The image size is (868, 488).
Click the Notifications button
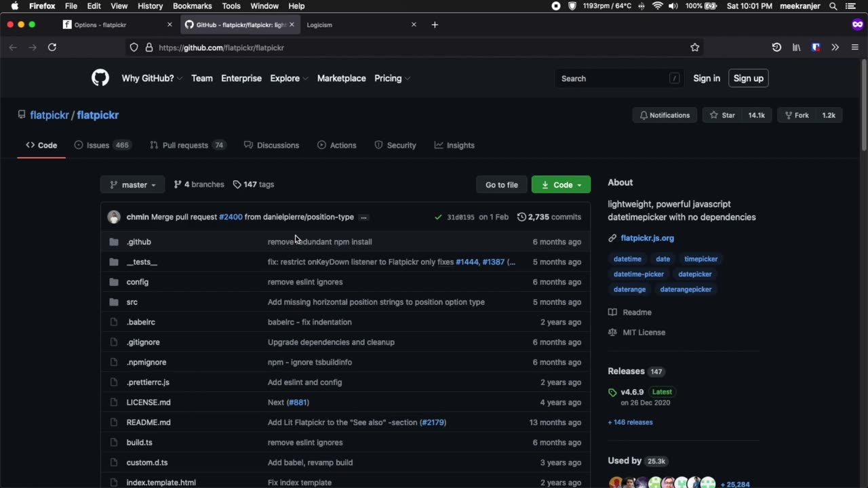tap(665, 115)
